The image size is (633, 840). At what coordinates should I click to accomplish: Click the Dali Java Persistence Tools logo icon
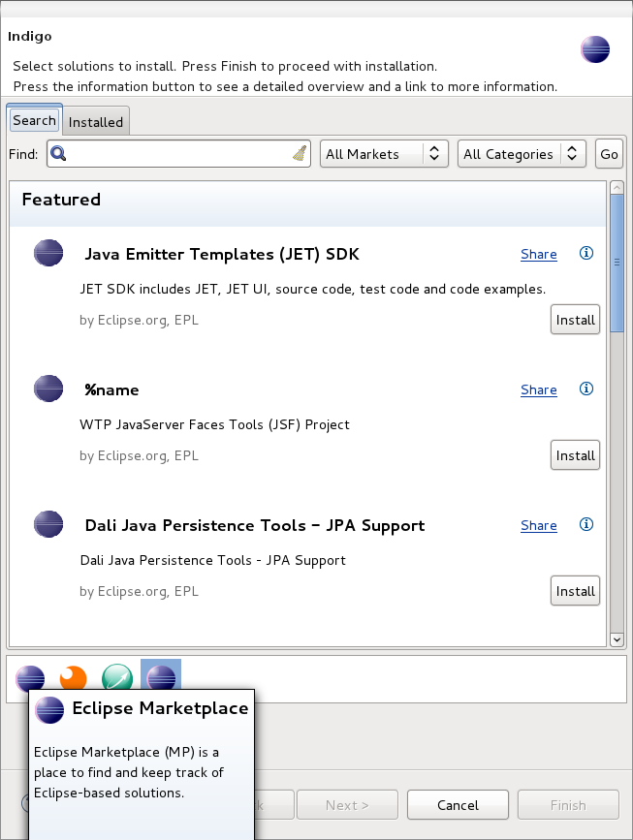point(48,524)
